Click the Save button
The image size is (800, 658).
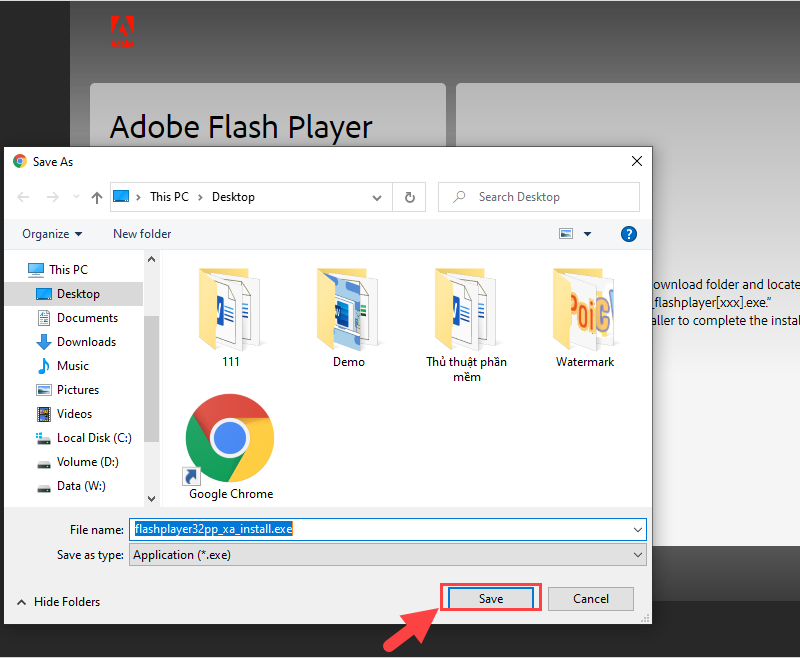pos(490,598)
